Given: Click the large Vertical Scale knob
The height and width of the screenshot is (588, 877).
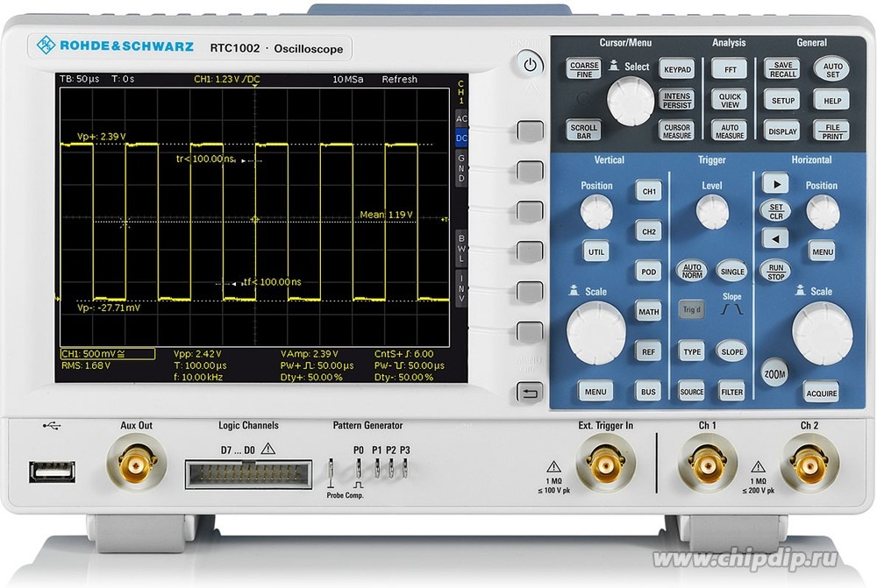Looking at the screenshot, I should pos(595,333).
